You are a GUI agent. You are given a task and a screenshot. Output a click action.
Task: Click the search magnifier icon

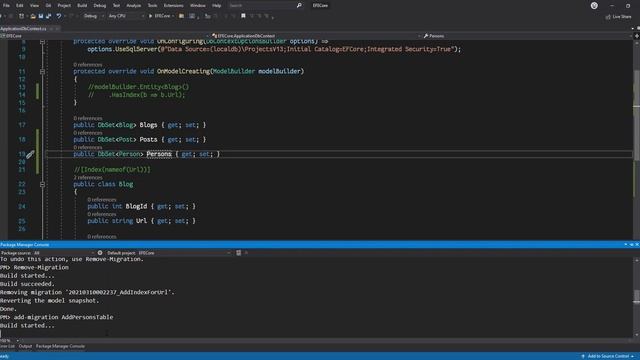click(299, 6)
